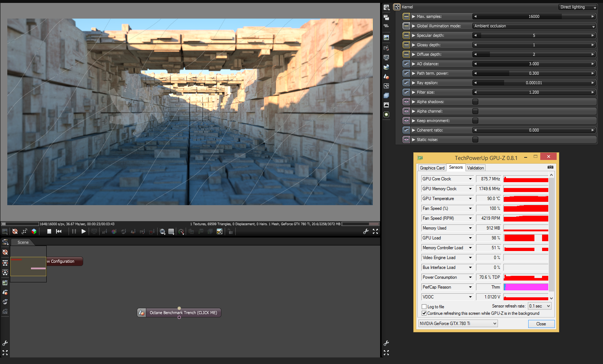Open the GPU Core Clock sensor dropdown

click(x=470, y=179)
